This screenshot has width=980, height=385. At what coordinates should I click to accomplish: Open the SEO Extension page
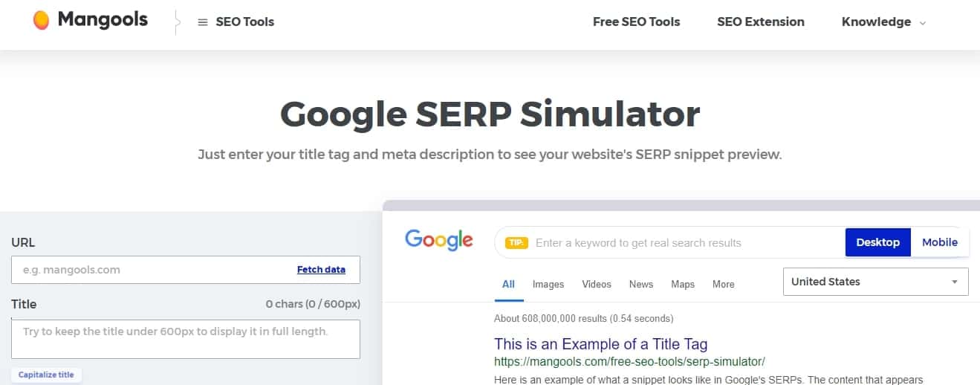760,22
